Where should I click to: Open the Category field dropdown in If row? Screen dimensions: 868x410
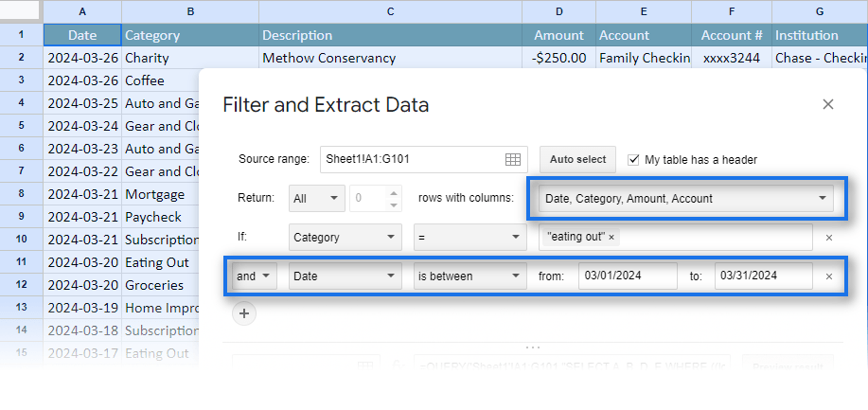(345, 237)
